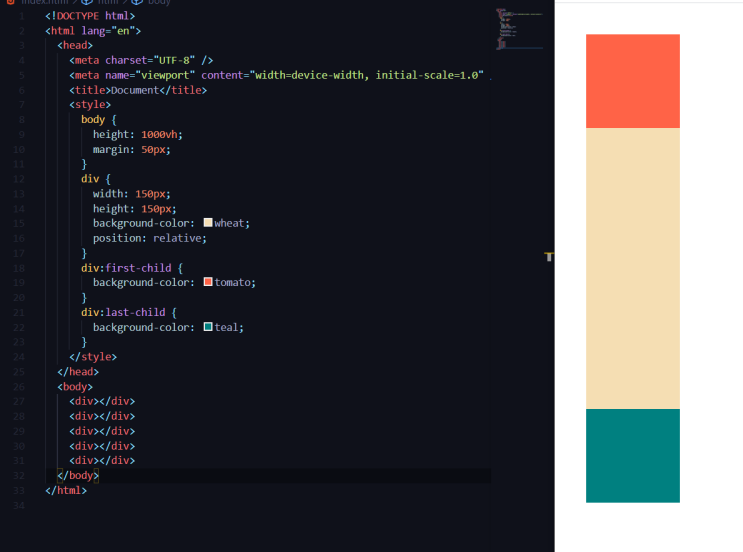Image resolution: width=743 pixels, height=552 pixels.
Task: Click the html lang="en" tag
Action: tap(93, 31)
